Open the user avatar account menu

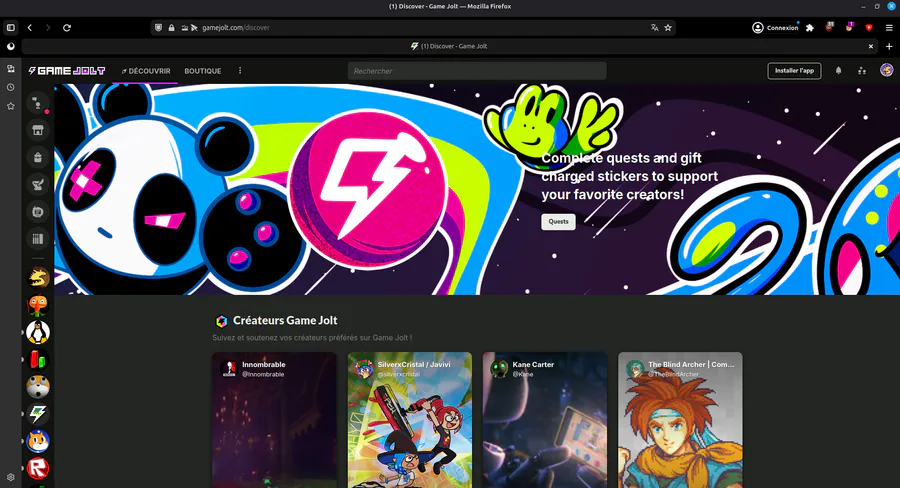click(x=886, y=70)
